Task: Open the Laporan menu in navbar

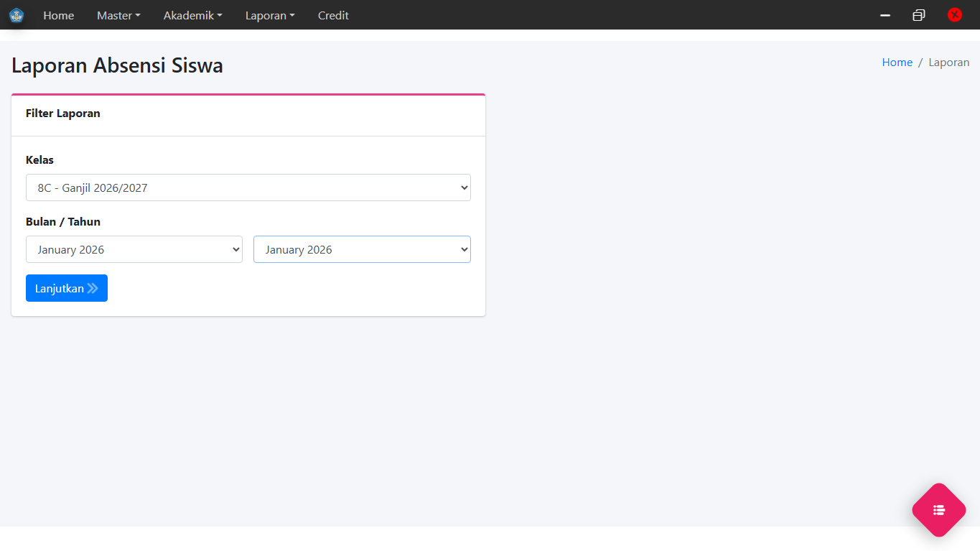Action: pyautogui.click(x=270, y=15)
